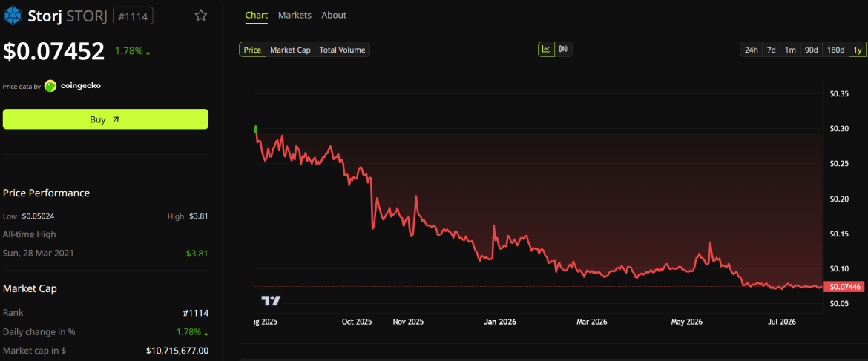Set chart range to 7d
Screen dimensions: 868x361
pyautogui.click(x=771, y=50)
